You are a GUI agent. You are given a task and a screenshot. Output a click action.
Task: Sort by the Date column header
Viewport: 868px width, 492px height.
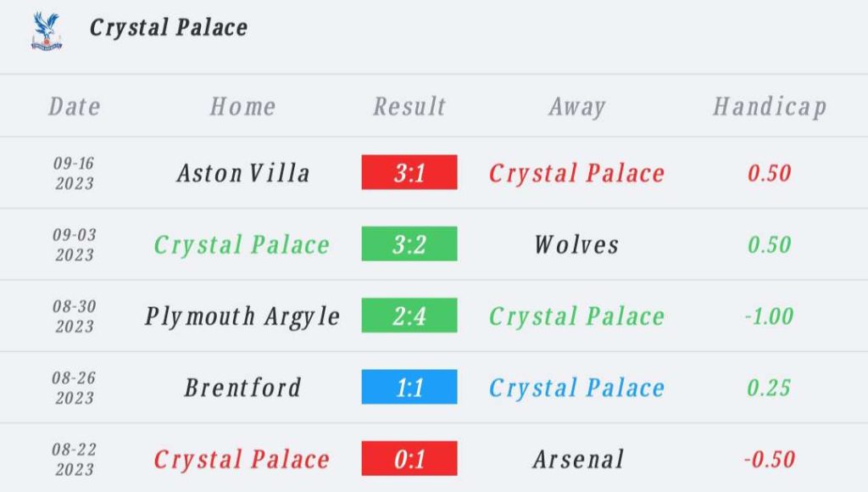tap(75, 106)
